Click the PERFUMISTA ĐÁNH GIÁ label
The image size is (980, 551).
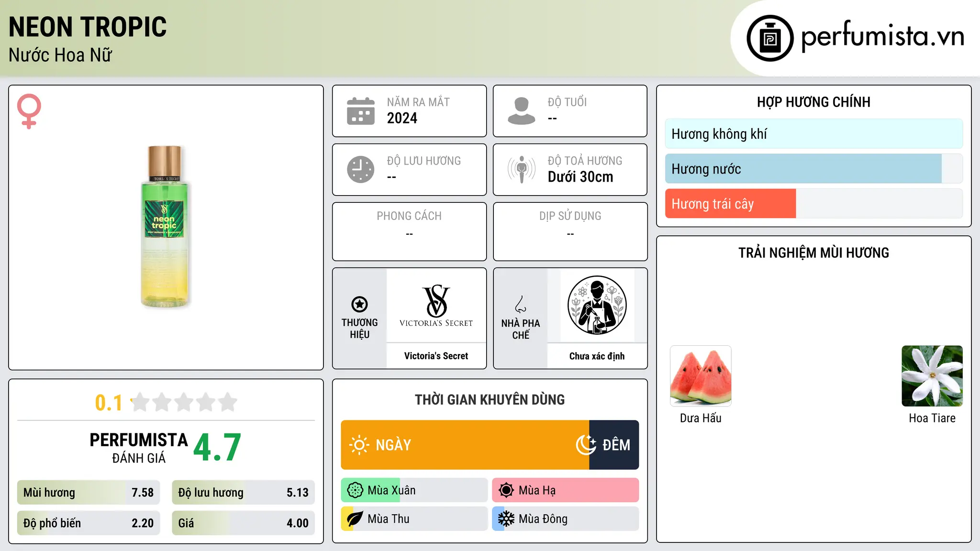tap(139, 448)
